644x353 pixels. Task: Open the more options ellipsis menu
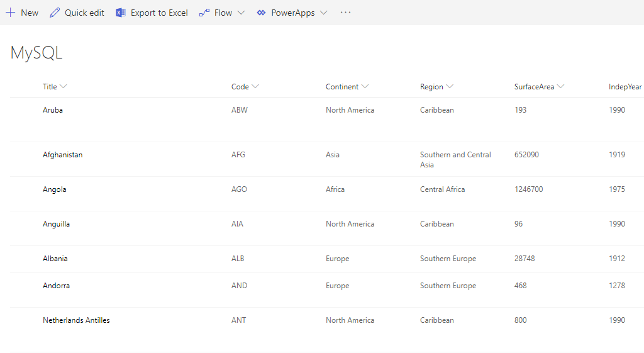pos(345,13)
